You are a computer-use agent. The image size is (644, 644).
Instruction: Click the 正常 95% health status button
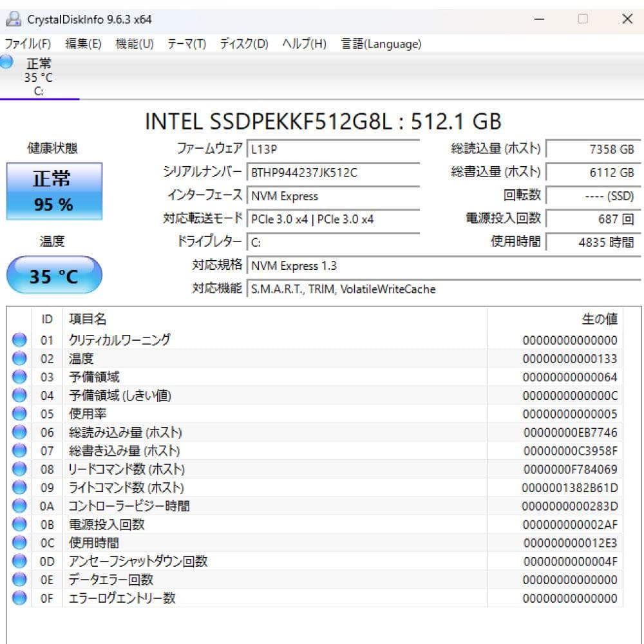(x=54, y=191)
